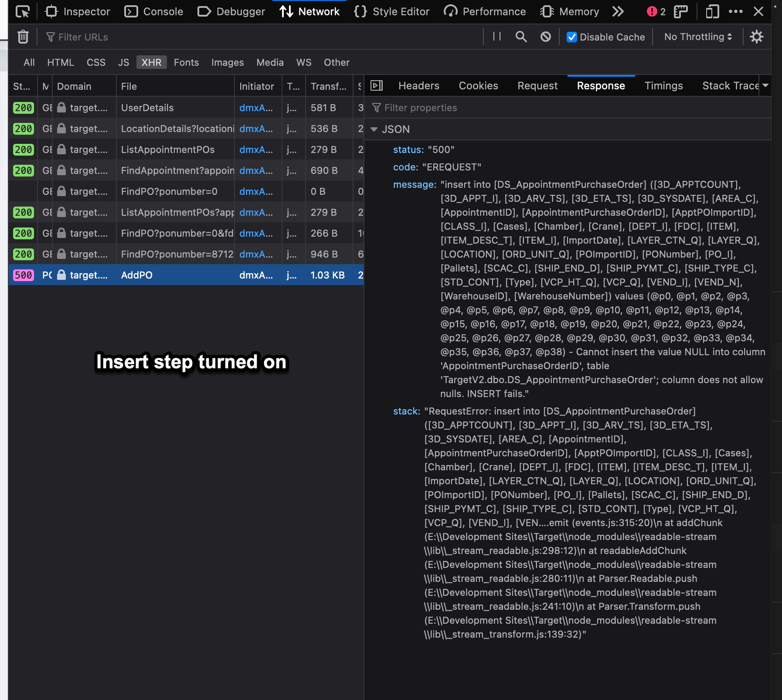Select the UserDetails request
Viewport: 782px width, 700px height.
[186, 108]
